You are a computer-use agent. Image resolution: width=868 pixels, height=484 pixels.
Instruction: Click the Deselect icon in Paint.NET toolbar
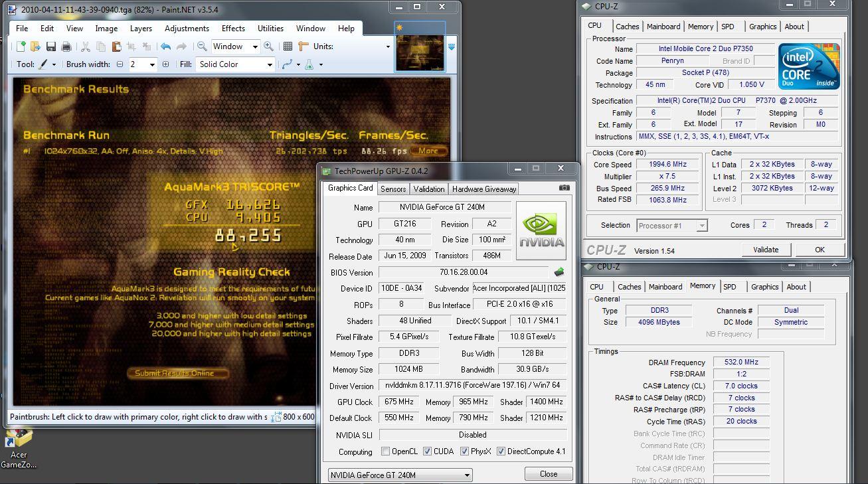coord(146,46)
